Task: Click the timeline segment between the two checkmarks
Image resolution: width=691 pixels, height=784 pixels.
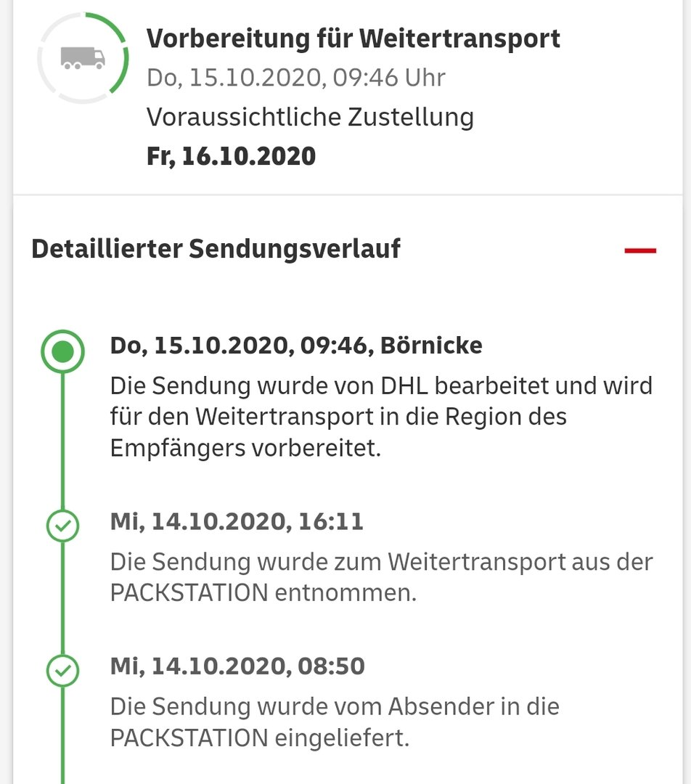Action: pyautogui.click(x=62, y=598)
